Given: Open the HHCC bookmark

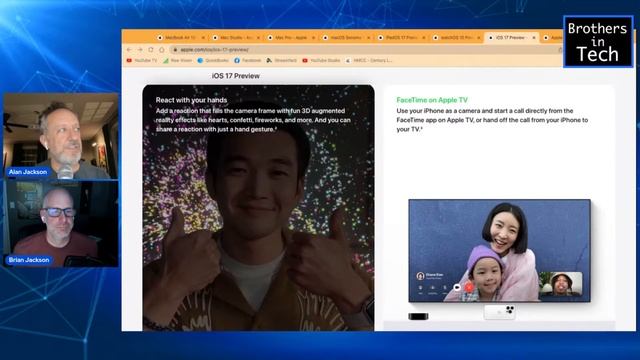Looking at the screenshot, I should click(369, 60).
